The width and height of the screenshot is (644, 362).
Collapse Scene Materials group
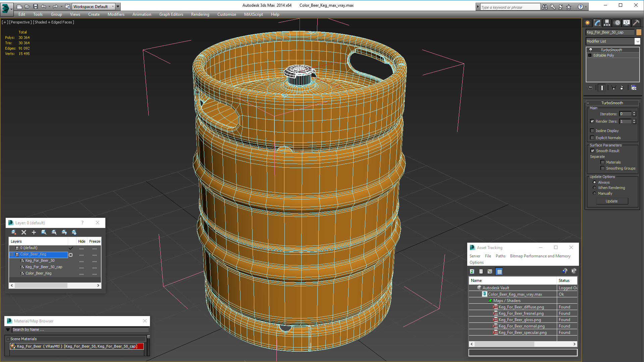8,339
